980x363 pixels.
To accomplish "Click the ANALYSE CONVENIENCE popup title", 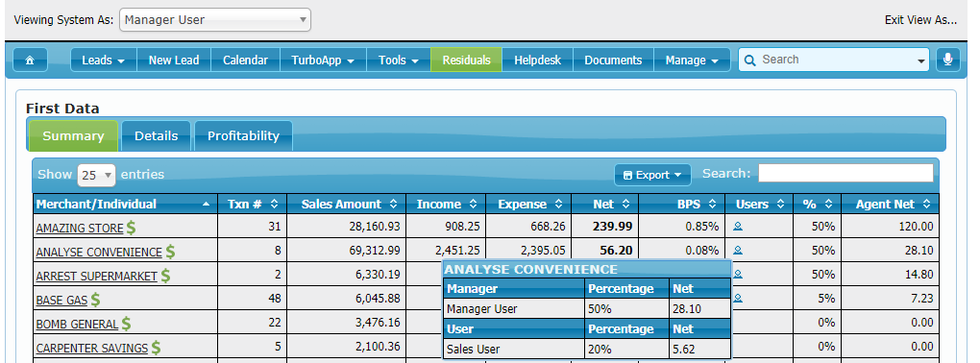I will coord(530,270).
